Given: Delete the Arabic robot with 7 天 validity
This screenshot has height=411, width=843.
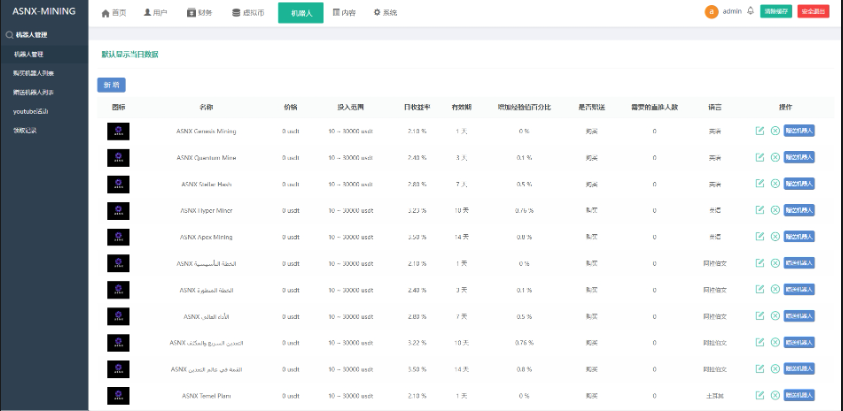Looking at the screenshot, I should [775, 316].
